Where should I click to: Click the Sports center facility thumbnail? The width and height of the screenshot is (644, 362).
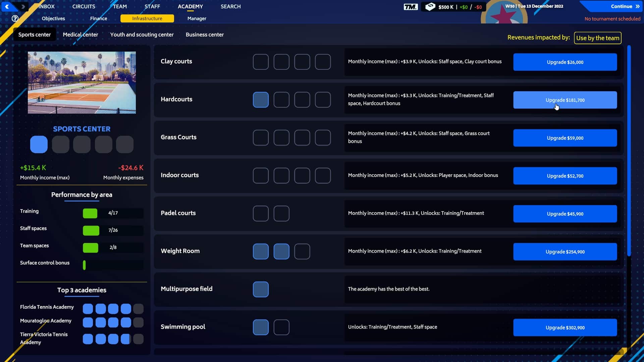82,82
